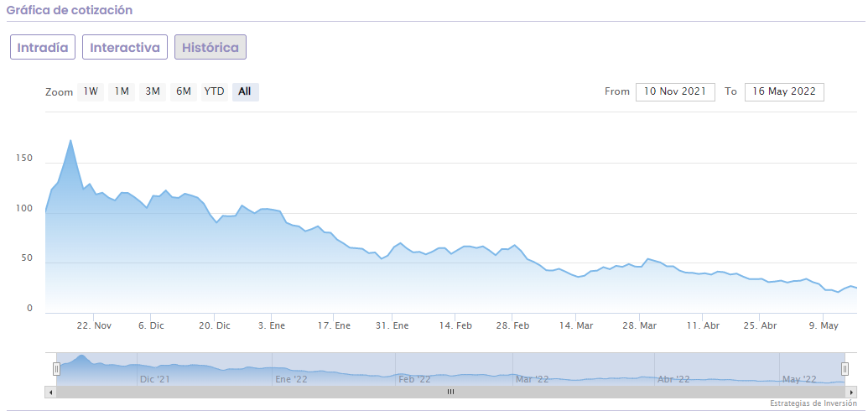Set zoom range to 1M

122,92
